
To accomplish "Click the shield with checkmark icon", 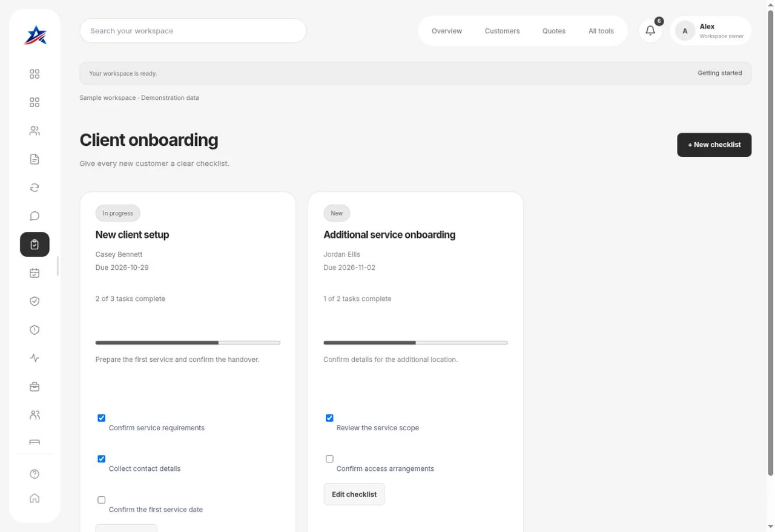I will (x=35, y=301).
